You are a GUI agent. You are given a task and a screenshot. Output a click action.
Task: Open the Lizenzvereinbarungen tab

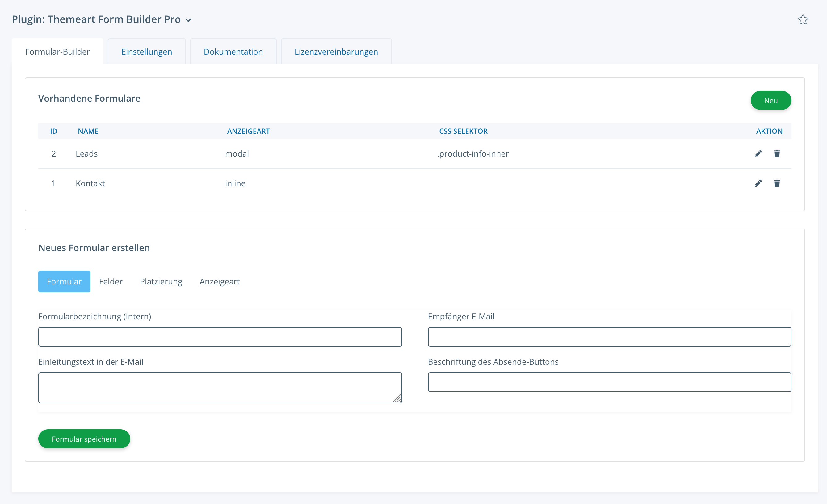(336, 52)
